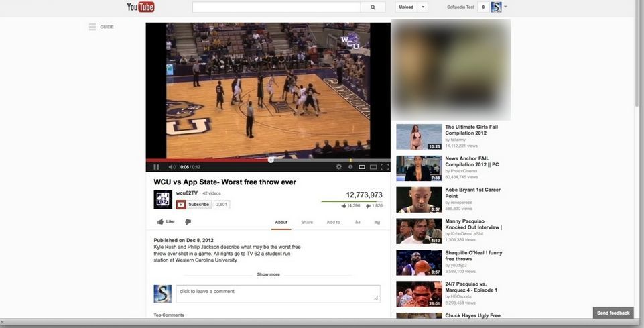Screen dimensions: 644x328
Task: Open HBOsports channel link
Action: (461, 296)
